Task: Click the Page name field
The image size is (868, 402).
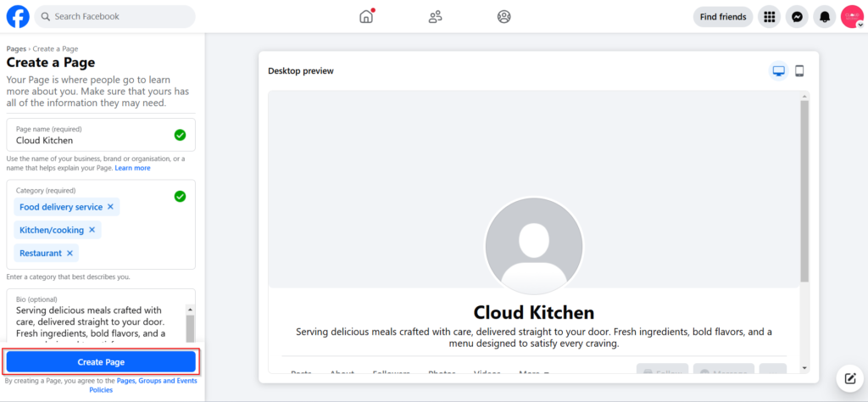Action: coord(101,135)
